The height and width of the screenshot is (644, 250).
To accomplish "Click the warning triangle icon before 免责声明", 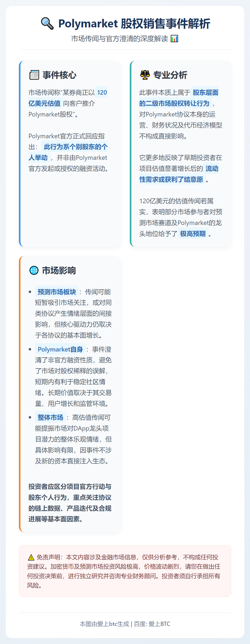I will [31, 557].
